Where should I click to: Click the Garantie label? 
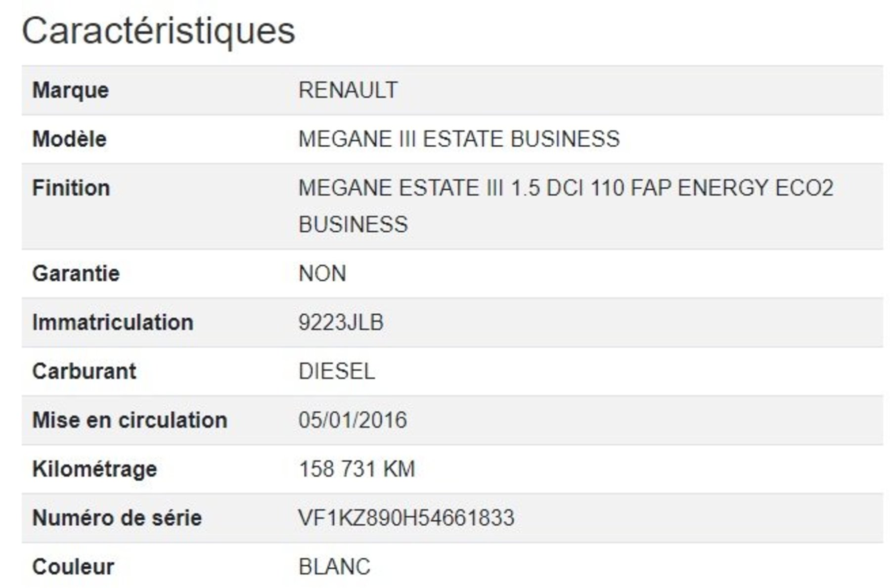coord(76,274)
